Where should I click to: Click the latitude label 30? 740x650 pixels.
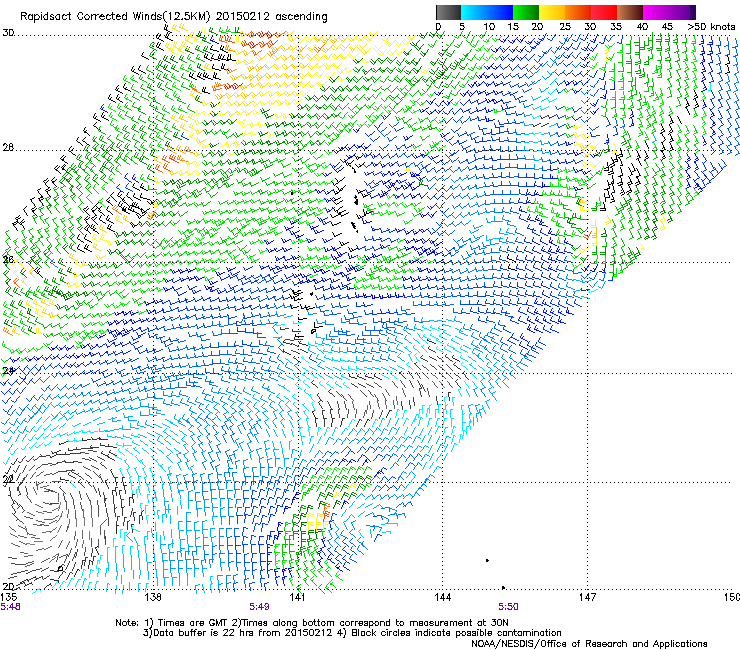[8, 33]
